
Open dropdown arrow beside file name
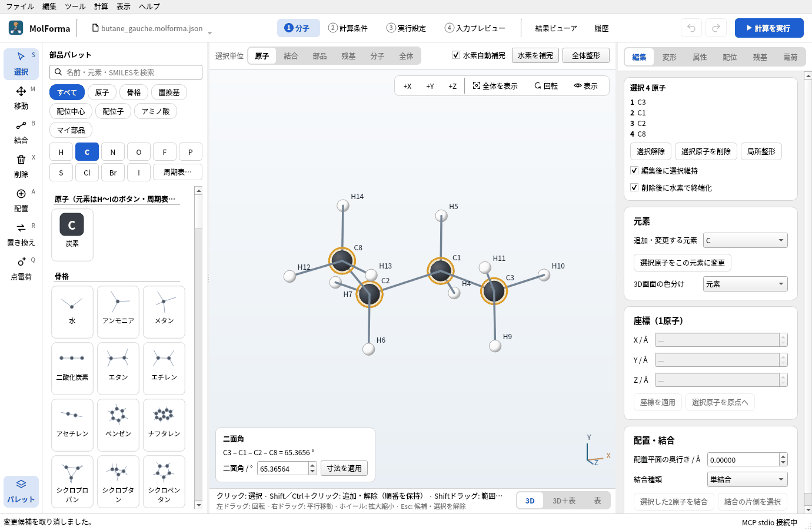point(210,32)
